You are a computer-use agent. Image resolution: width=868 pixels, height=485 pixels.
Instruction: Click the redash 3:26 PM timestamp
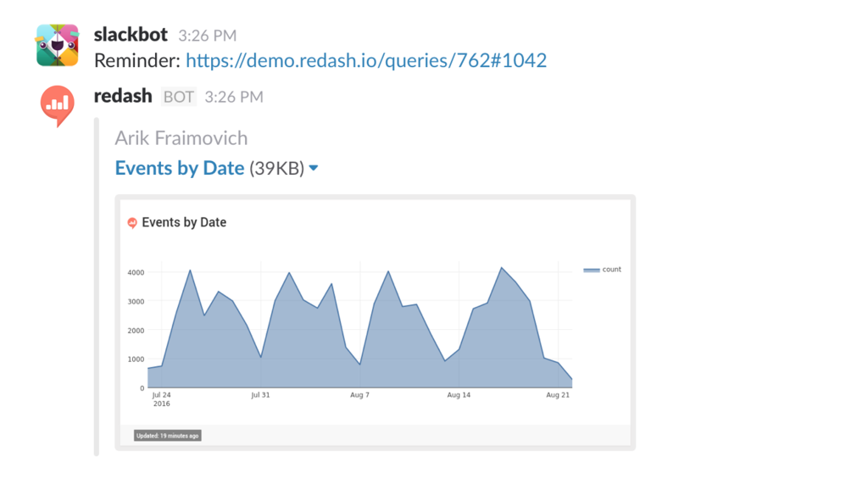tap(234, 97)
